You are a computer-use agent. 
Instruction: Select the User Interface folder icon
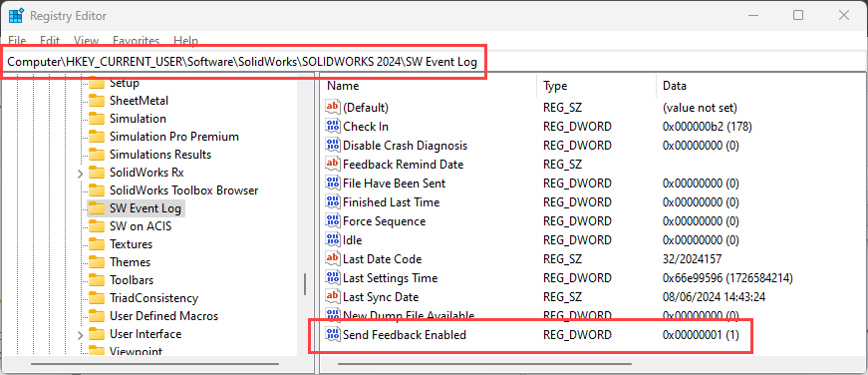pyautogui.click(x=97, y=334)
